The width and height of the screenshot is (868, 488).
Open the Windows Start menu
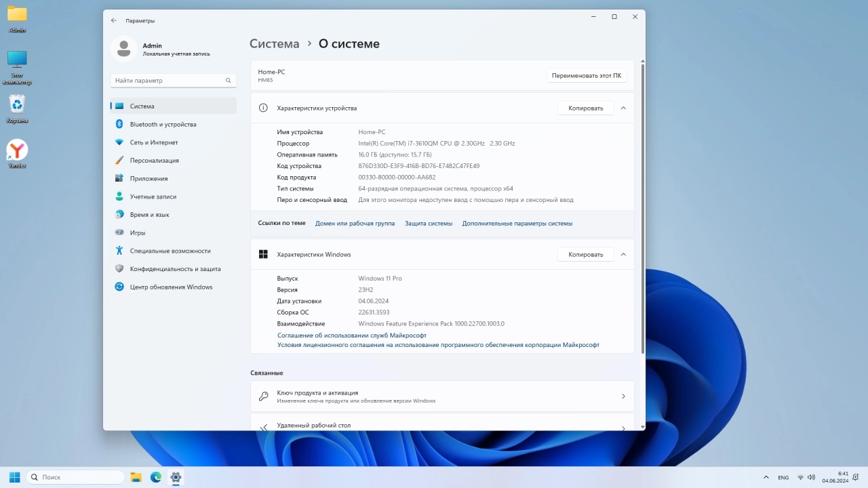point(14,477)
